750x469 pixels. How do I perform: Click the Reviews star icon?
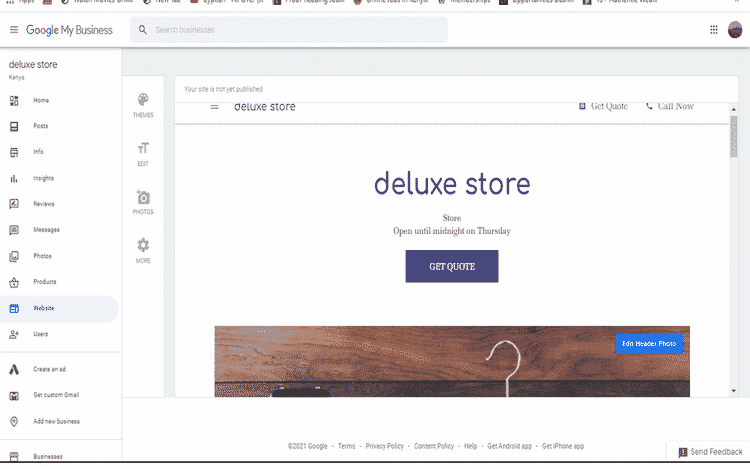pos(14,204)
